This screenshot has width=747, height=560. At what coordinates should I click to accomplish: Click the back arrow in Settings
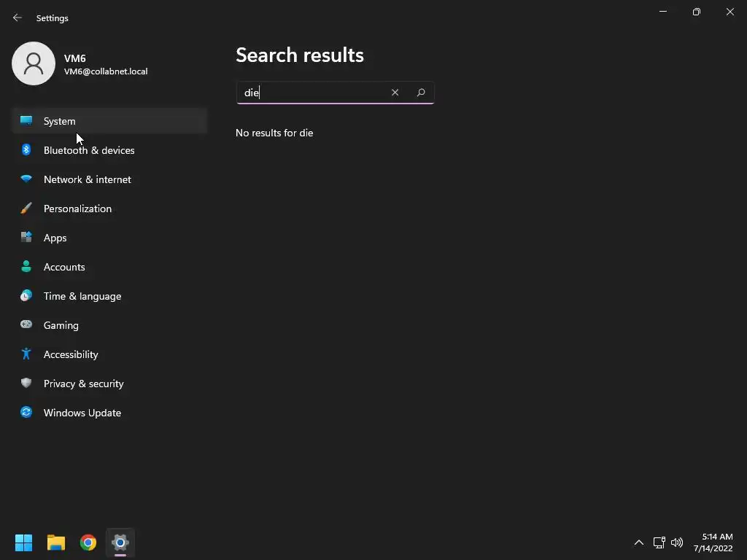click(x=18, y=17)
